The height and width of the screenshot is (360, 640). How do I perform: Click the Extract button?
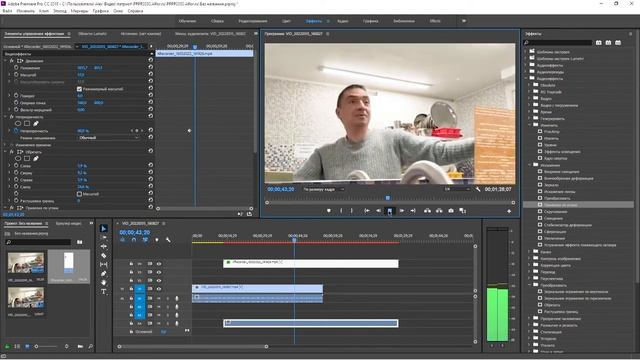coord(439,211)
